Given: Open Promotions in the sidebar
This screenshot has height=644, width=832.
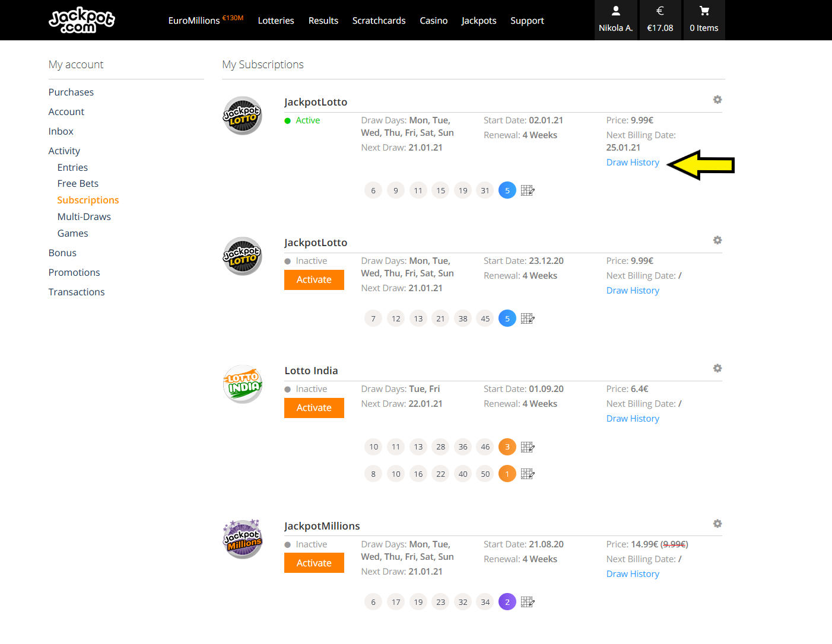Looking at the screenshot, I should coord(74,272).
